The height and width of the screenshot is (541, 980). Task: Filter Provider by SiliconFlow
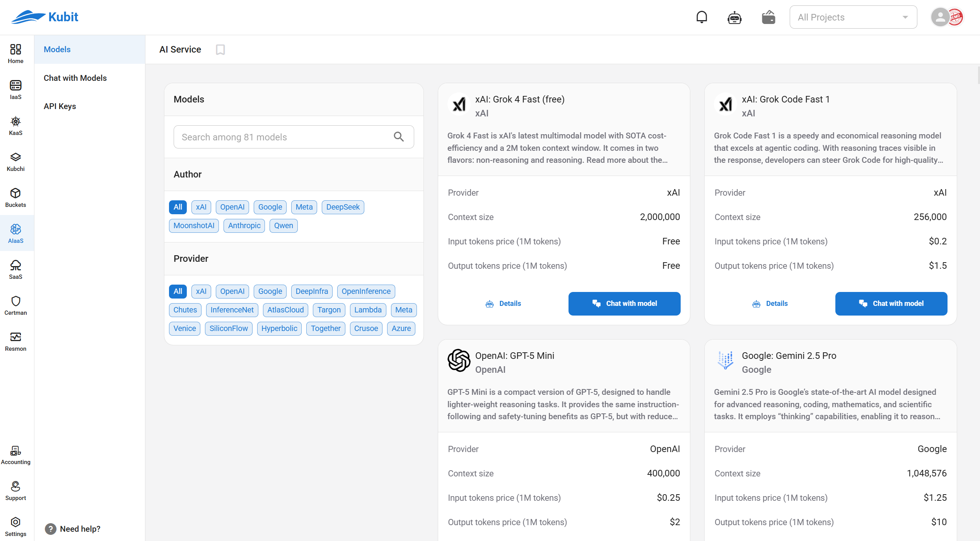(229, 329)
